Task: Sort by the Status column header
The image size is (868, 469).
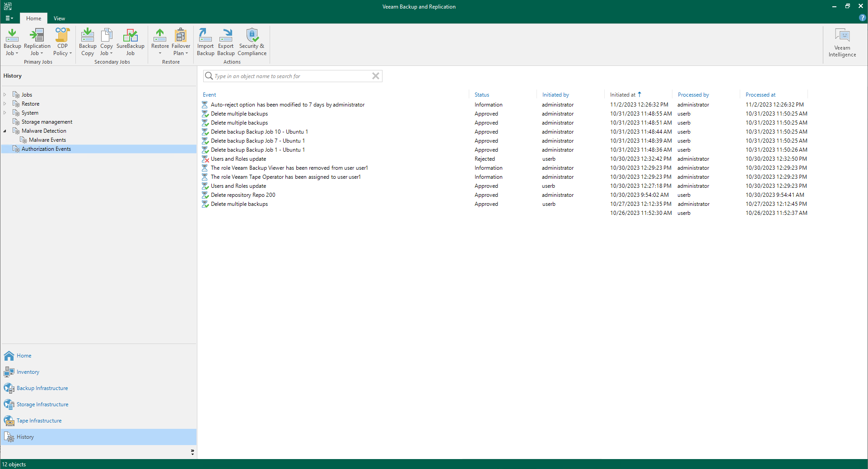Action: [x=482, y=95]
